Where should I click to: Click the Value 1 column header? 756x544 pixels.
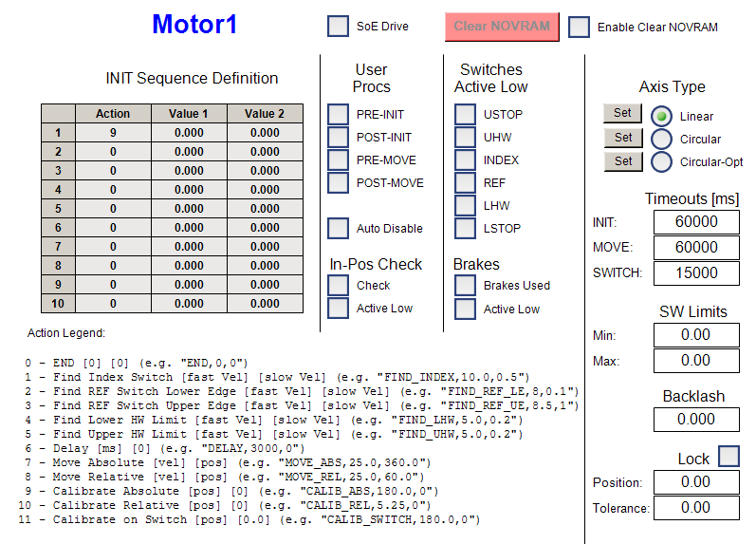189,113
